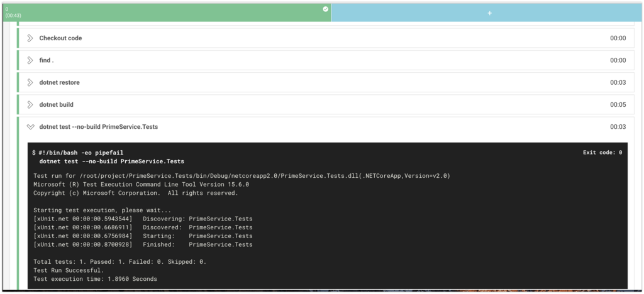Open the blue add-container tab

487,13
